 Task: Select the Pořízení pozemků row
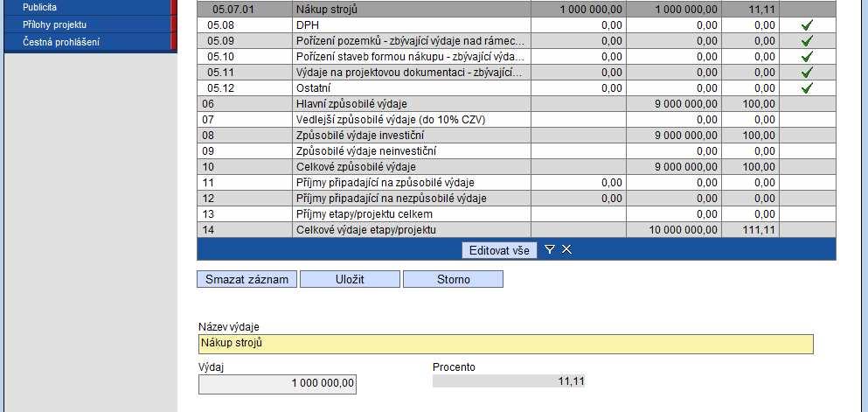tap(517, 41)
